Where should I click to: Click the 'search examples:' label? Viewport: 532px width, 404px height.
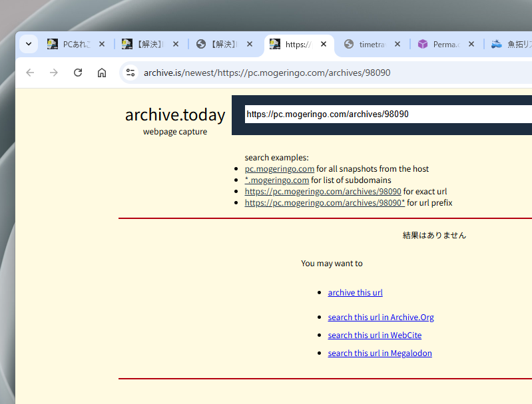coord(276,157)
